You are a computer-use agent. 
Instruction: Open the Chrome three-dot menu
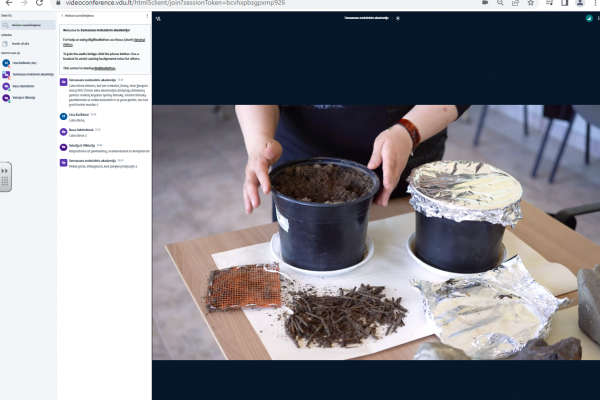point(595,2)
